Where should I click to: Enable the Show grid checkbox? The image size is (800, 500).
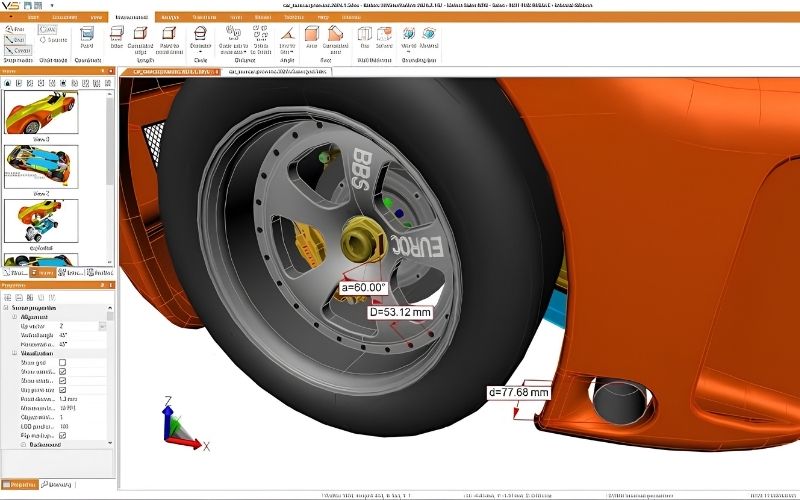(x=62, y=362)
